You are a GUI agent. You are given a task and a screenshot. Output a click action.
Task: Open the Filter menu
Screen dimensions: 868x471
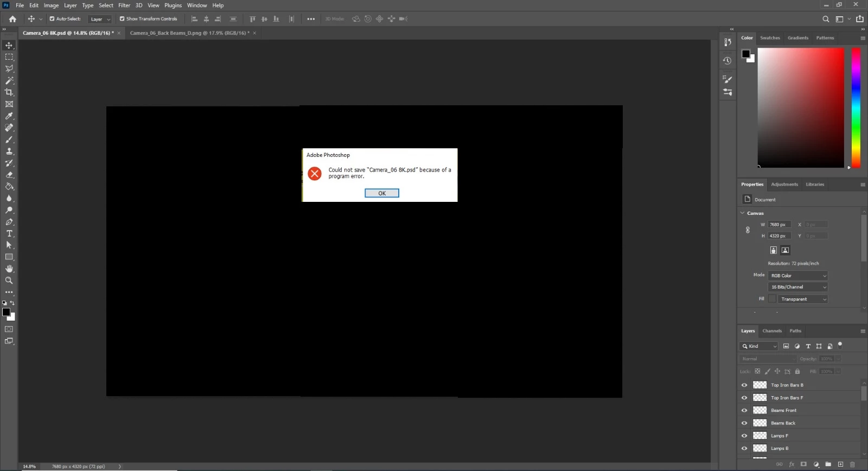124,5
